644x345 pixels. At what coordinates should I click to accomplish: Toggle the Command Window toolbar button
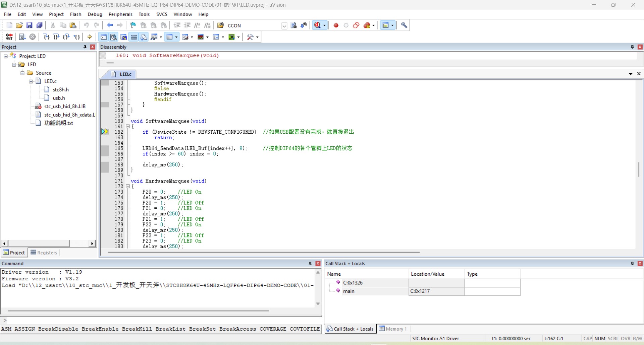click(104, 37)
